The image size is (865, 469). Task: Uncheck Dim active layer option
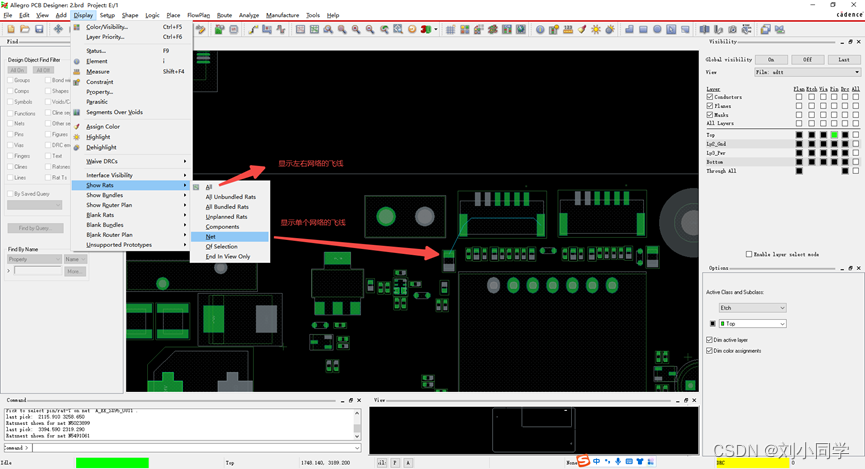click(710, 340)
